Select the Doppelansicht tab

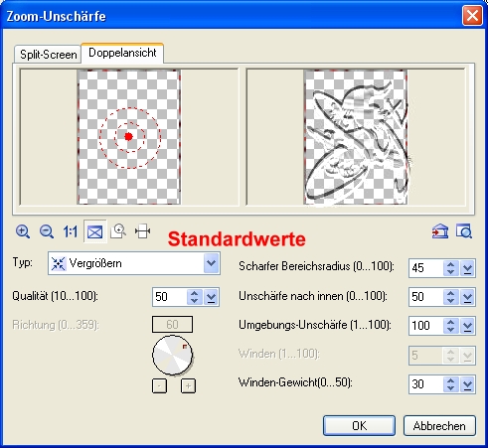pyautogui.click(x=122, y=53)
